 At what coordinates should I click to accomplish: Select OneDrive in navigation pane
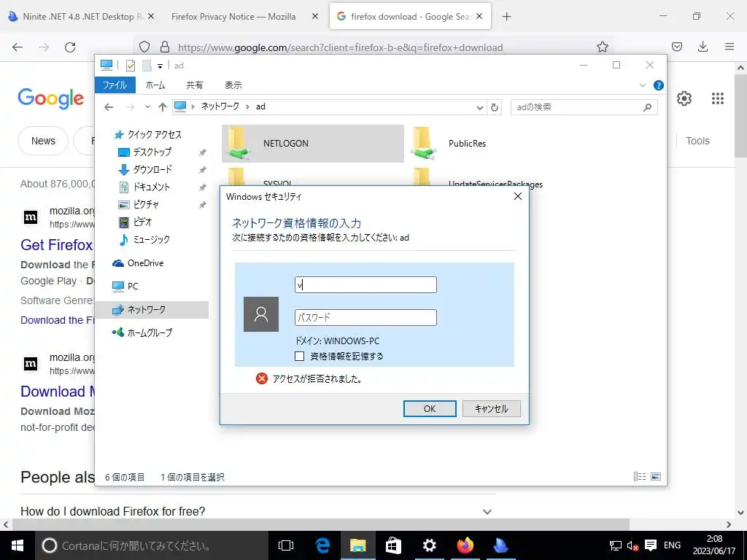(145, 262)
